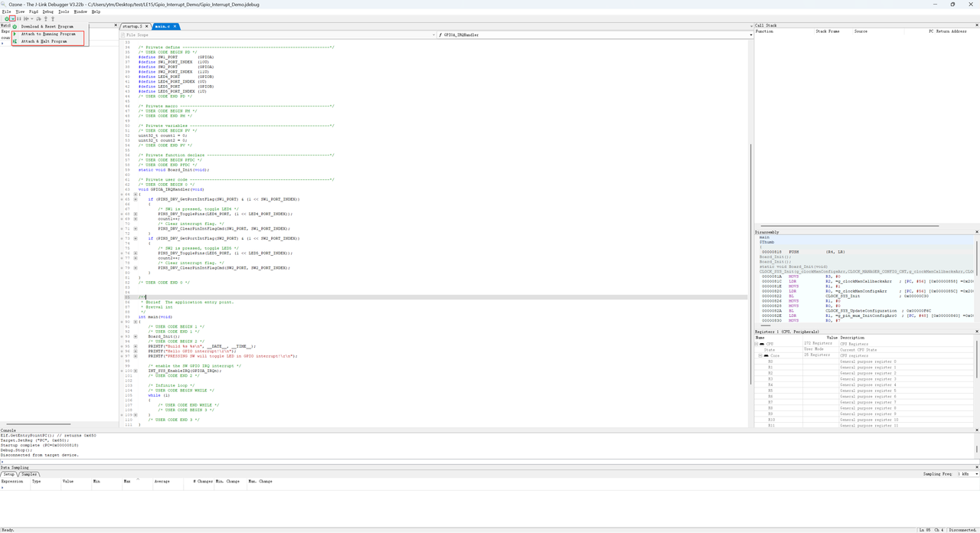Open the Find menu
Viewport: 980px width, 533px height.
coord(34,11)
